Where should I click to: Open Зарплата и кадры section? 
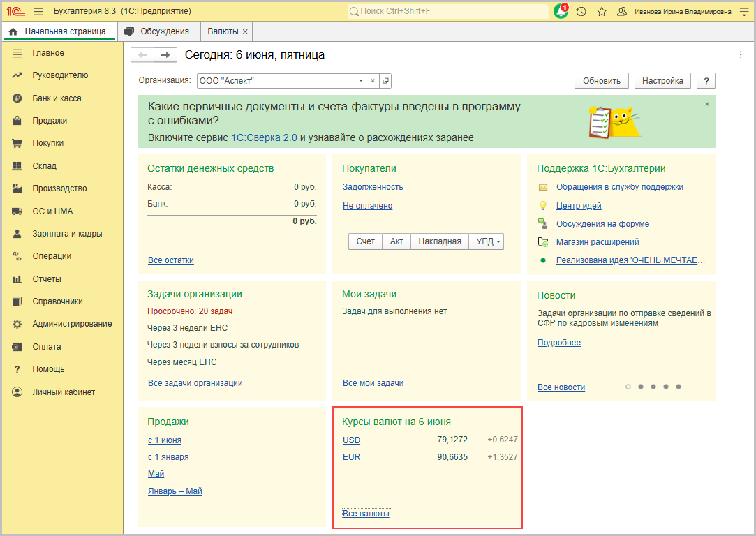tap(67, 234)
